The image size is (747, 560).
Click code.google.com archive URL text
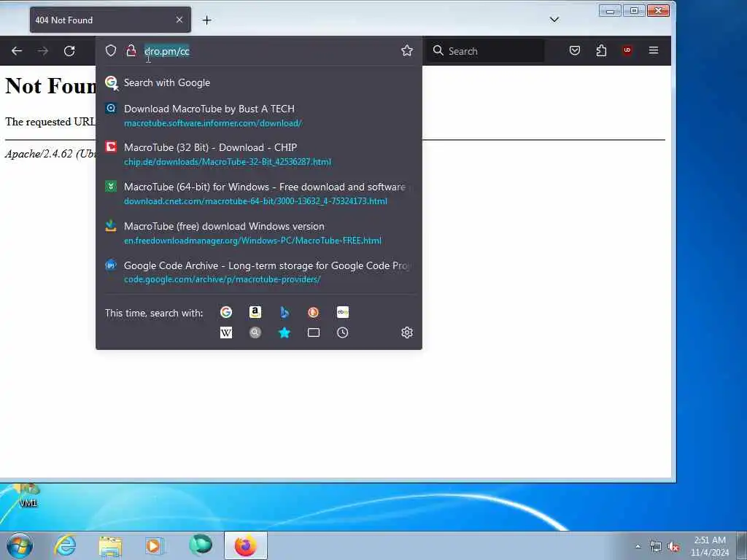[x=222, y=279]
